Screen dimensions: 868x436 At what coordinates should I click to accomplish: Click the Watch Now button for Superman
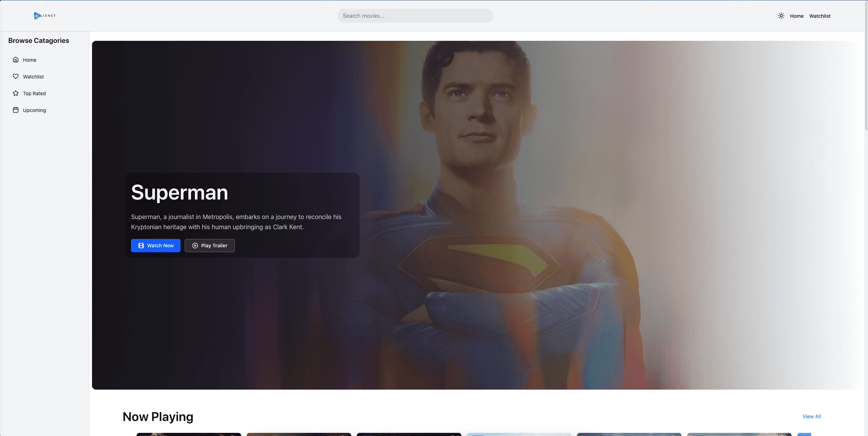point(155,246)
